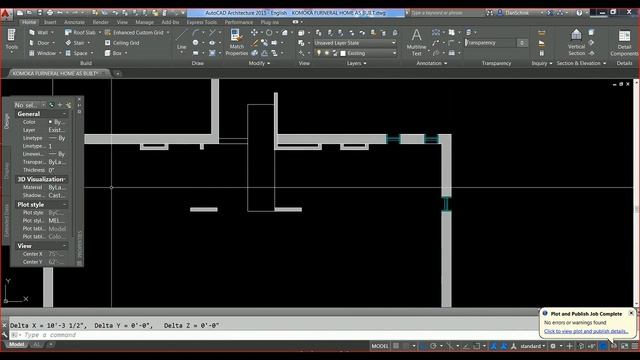The height and width of the screenshot is (360, 640).
Task: Select the Rotate tool in Modify
Action: tap(269, 32)
